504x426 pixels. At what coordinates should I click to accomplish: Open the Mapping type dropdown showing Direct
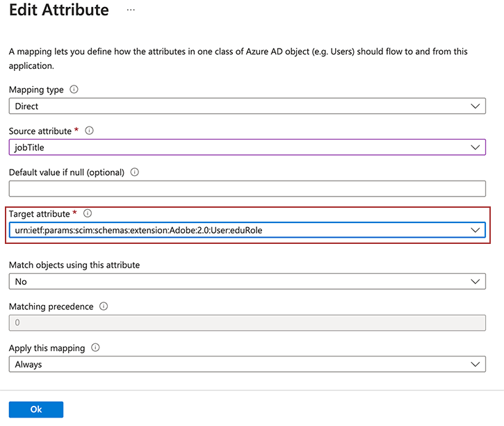coord(236,106)
